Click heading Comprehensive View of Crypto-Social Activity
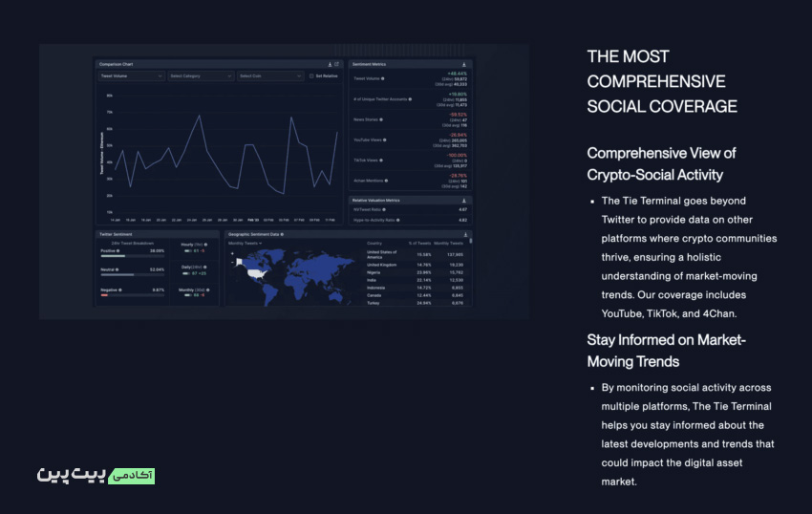The height and width of the screenshot is (514, 812). pyautogui.click(x=661, y=163)
